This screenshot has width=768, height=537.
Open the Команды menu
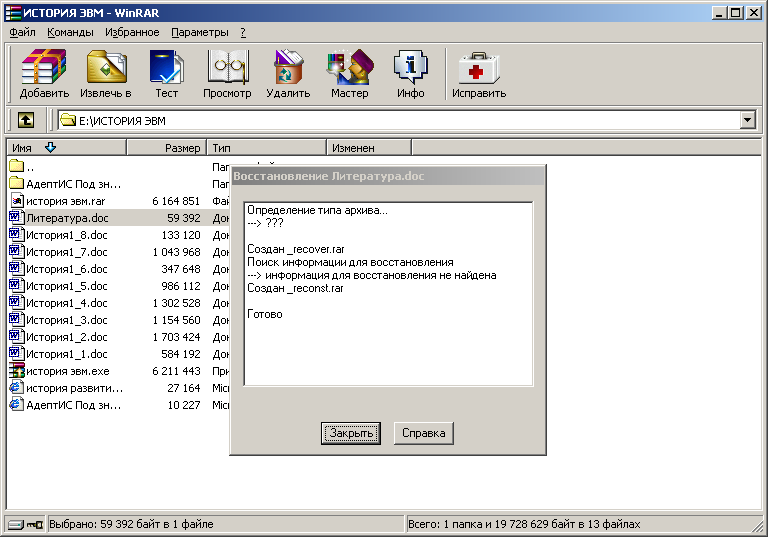(x=70, y=32)
